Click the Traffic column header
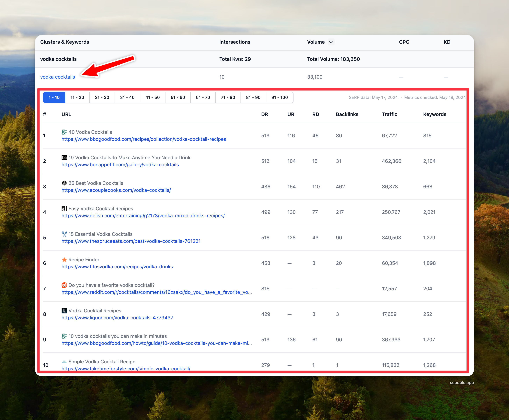The width and height of the screenshot is (509, 420). tap(389, 114)
